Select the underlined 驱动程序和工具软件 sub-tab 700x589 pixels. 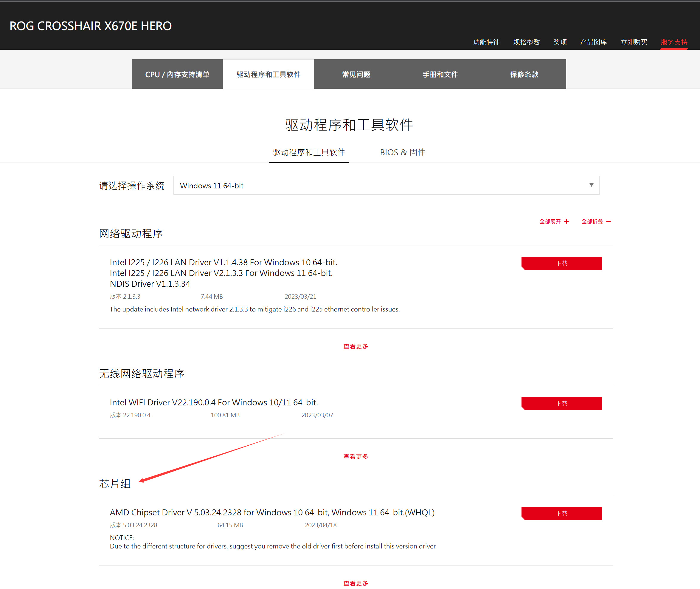pos(309,152)
